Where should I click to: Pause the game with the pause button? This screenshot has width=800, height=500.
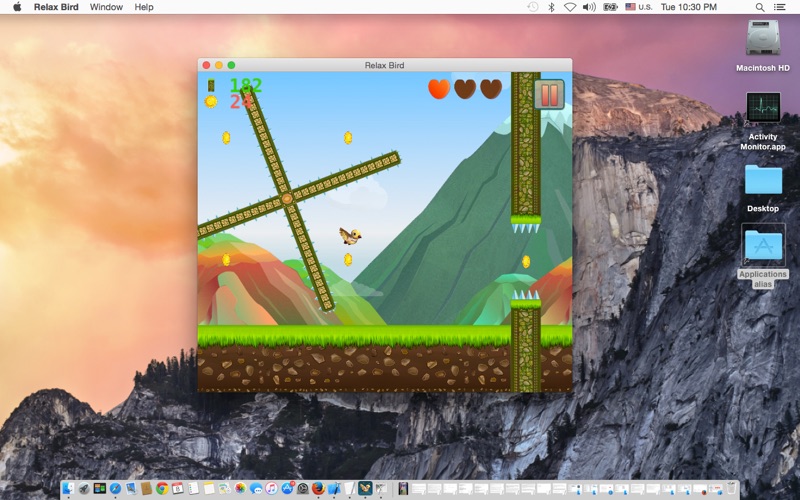tap(548, 95)
